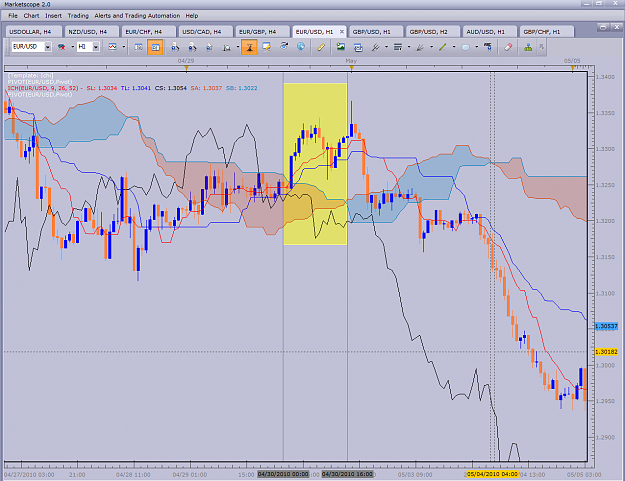The height and width of the screenshot is (481, 625).
Task: Switch to the AUD/USD, H1 tab
Action: coord(489,31)
